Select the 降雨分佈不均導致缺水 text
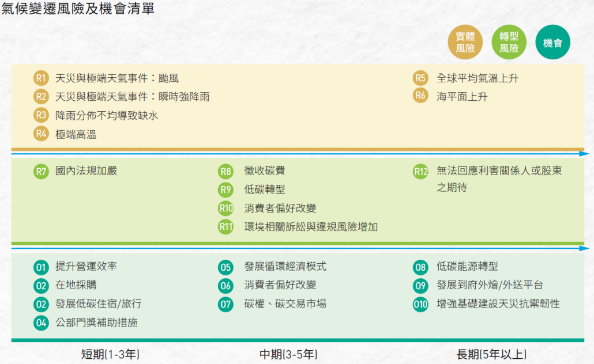Screen dimensions: 594x364 (107, 115)
